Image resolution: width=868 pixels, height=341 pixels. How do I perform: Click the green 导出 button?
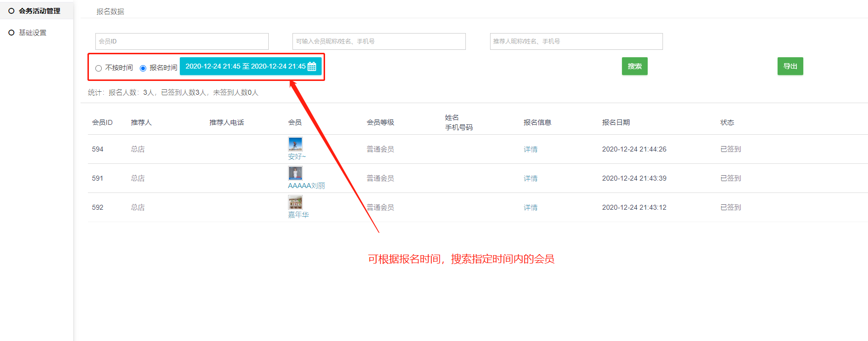coord(790,66)
